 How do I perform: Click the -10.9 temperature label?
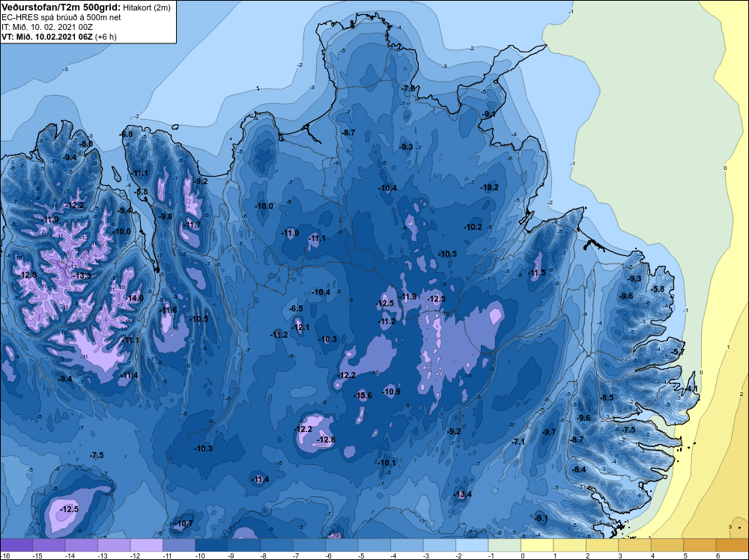pos(391,392)
